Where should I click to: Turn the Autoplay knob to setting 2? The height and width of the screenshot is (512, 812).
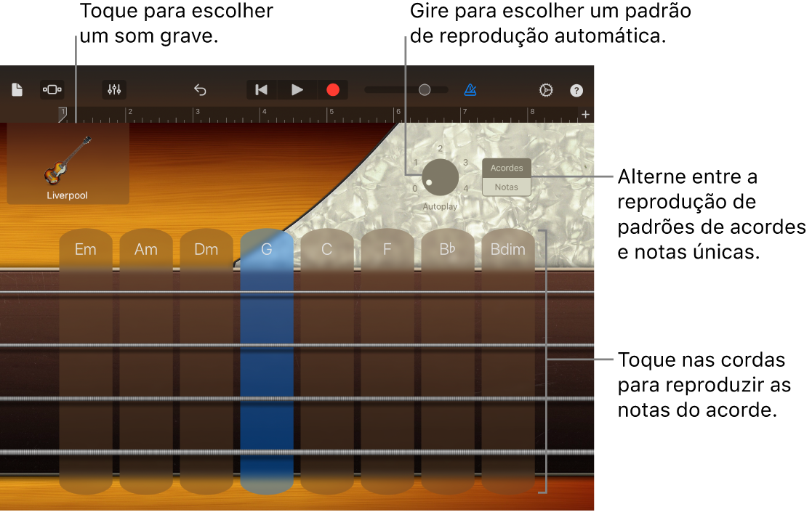coord(439,148)
